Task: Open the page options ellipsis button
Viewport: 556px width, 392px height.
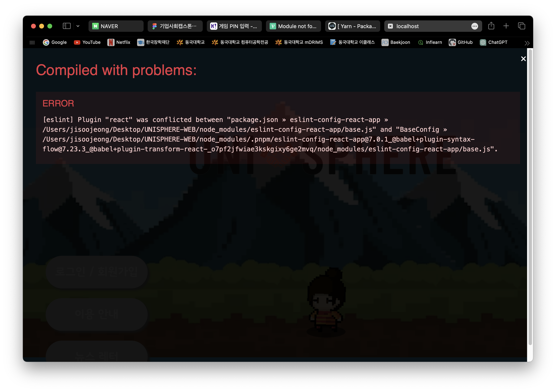Action: (x=475, y=26)
